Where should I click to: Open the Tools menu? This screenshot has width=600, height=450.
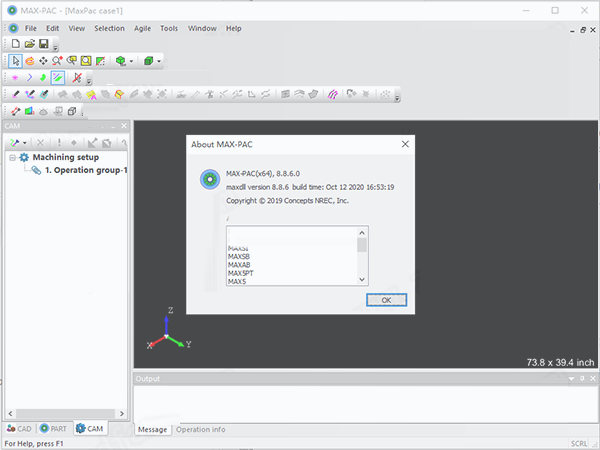pyautogui.click(x=169, y=28)
